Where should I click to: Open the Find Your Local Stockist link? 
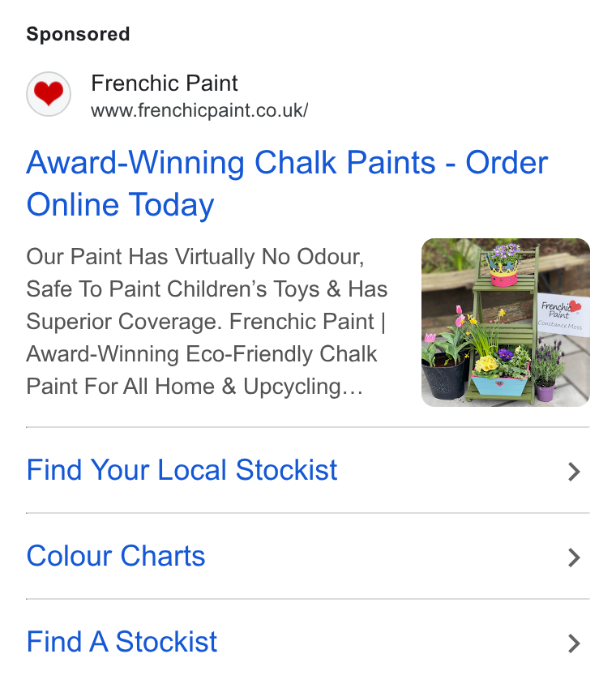[x=182, y=470]
